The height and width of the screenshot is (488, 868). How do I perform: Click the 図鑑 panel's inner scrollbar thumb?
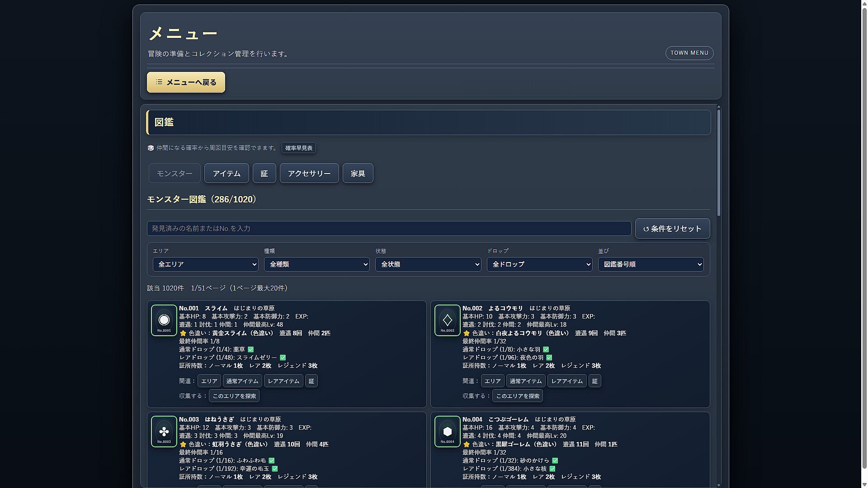719,162
